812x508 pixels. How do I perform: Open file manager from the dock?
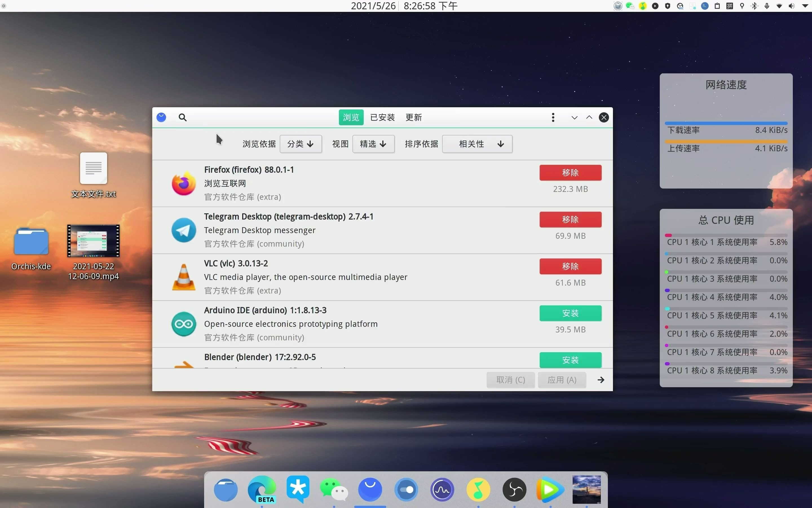pyautogui.click(x=226, y=490)
